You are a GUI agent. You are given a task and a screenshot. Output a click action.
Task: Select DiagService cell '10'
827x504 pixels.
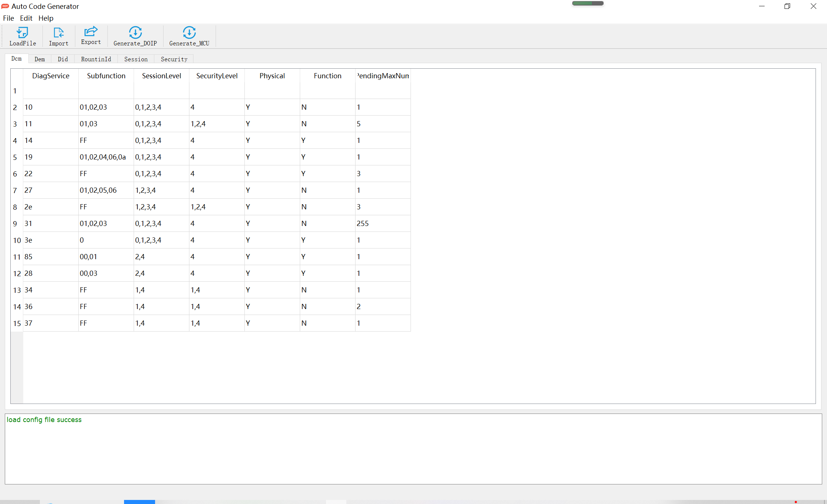pyautogui.click(x=51, y=107)
